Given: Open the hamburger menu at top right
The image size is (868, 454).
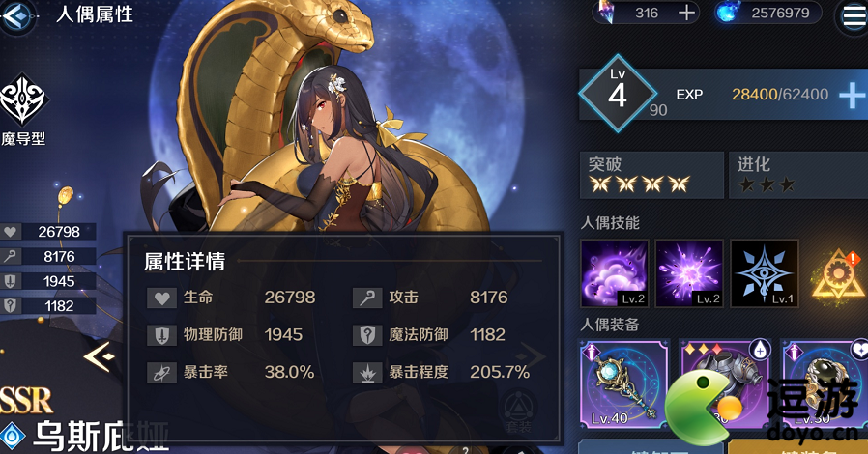Looking at the screenshot, I should click(x=854, y=16).
